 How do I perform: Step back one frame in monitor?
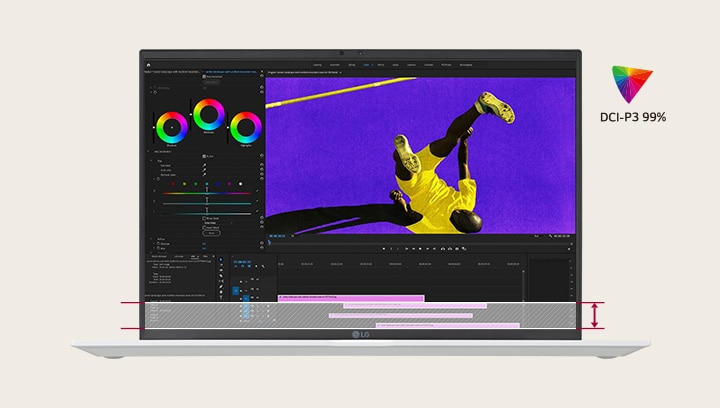pyautogui.click(x=413, y=249)
